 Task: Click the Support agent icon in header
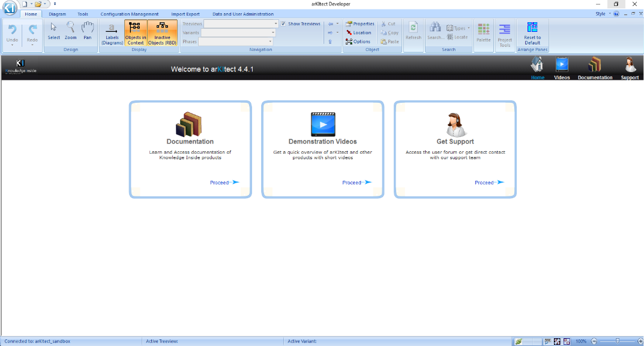coord(630,67)
